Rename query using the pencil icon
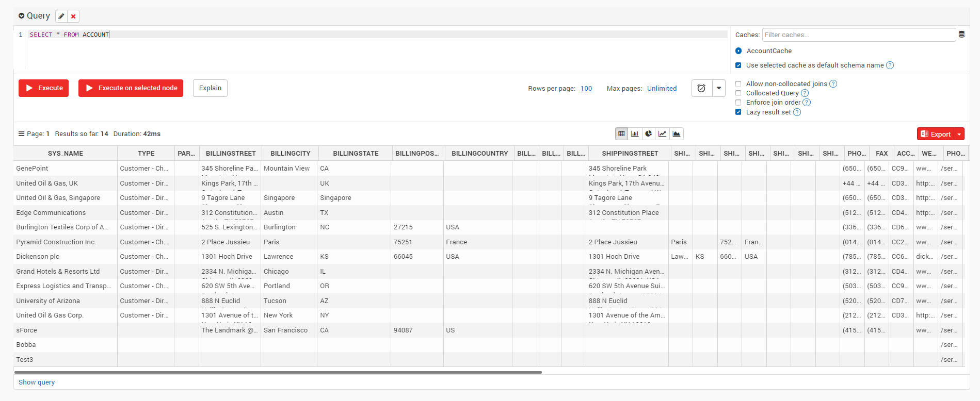The height and width of the screenshot is (401, 980). [x=61, y=16]
